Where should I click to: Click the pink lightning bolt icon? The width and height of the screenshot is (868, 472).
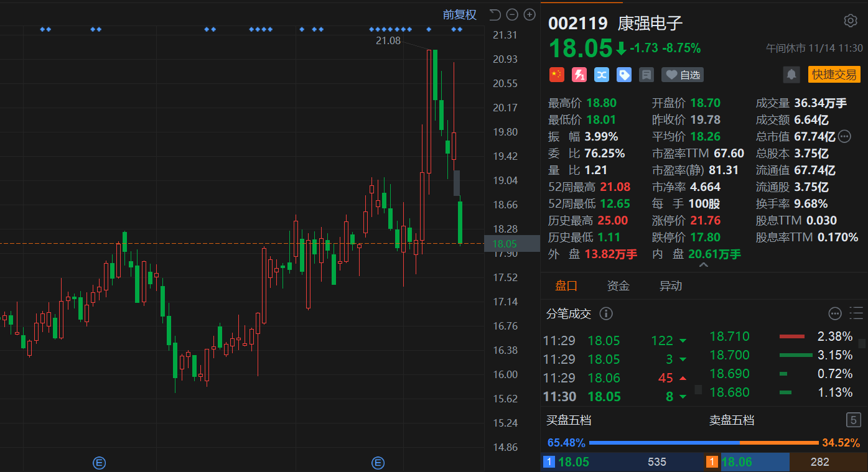click(x=579, y=75)
